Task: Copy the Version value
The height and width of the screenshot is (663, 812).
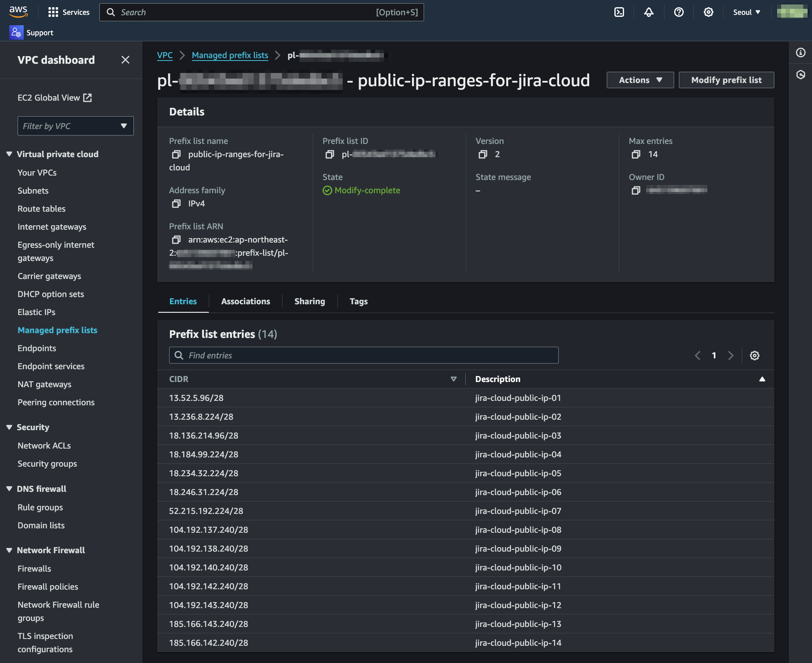Action: coord(483,154)
